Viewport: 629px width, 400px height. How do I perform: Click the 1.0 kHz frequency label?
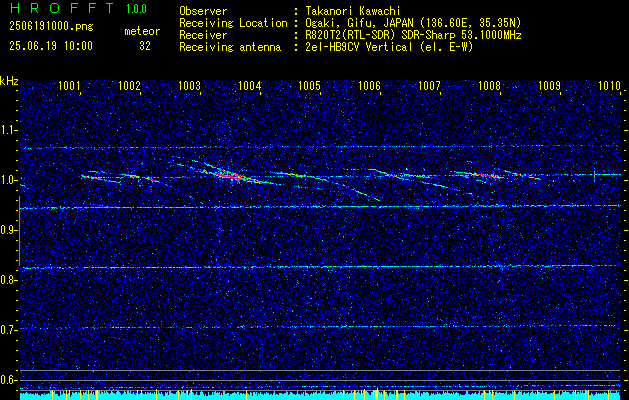tap(9, 181)
